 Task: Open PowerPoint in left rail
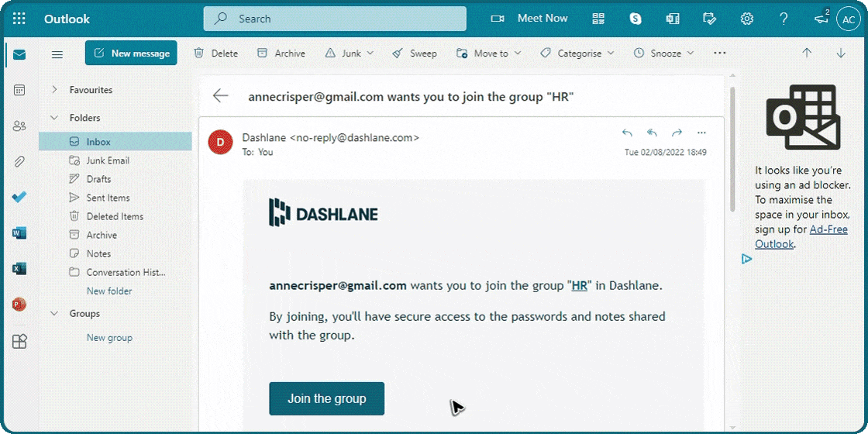click(19, 305)
